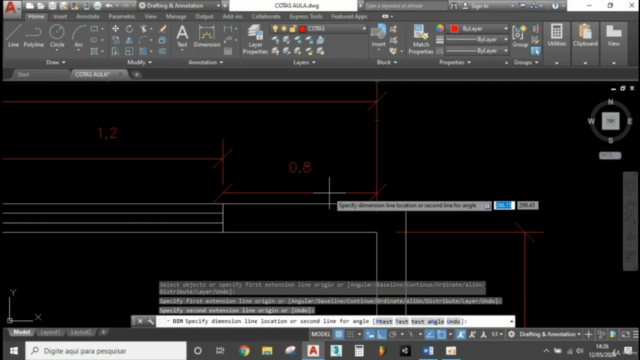Click the Mirror tool icon

tap(129, 40)
